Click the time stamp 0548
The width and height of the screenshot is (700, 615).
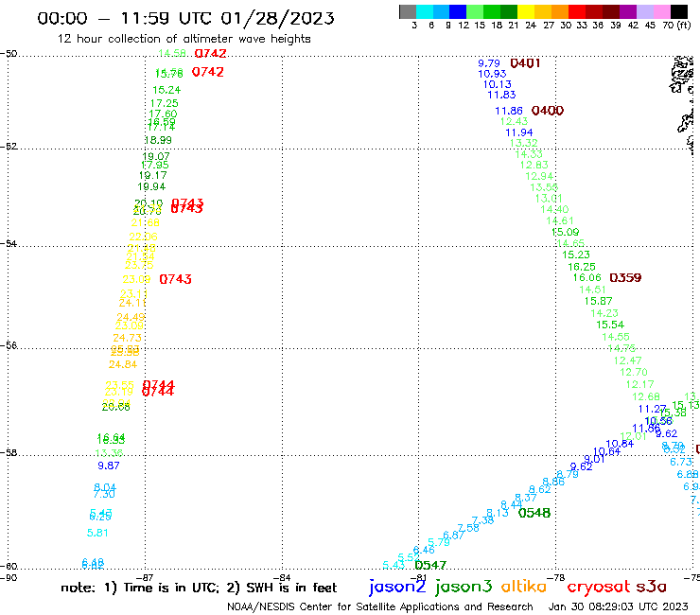pos(534,513)
